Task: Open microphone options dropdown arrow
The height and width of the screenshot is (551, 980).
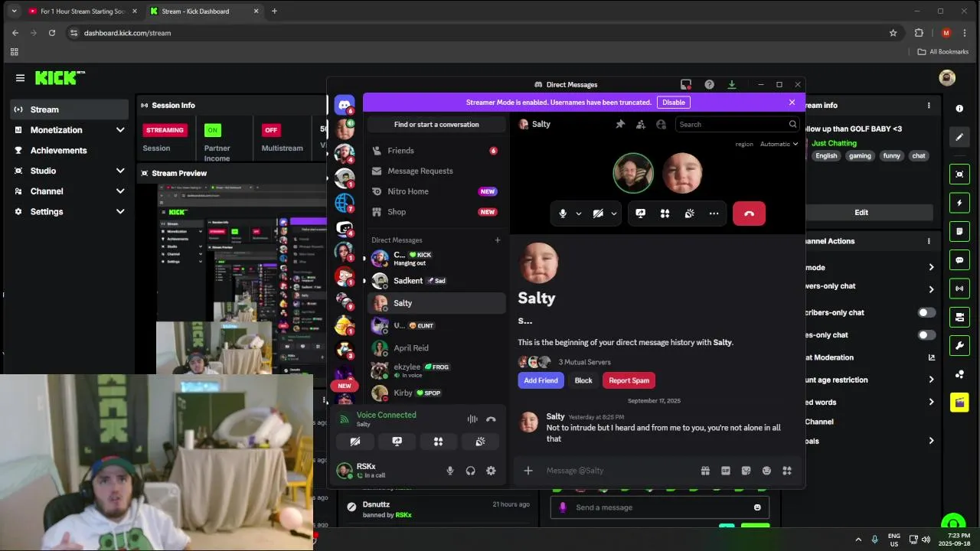Action: click(x=579, y=214)
